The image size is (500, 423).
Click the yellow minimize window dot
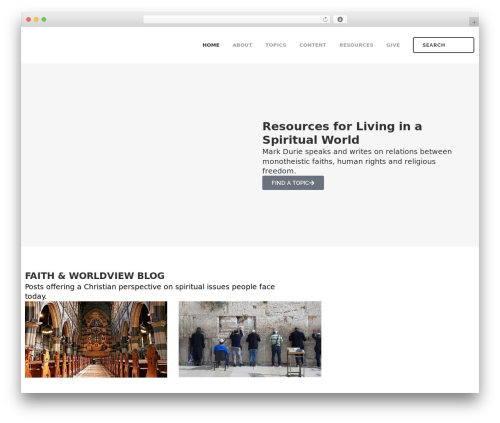tap(36, 20)
